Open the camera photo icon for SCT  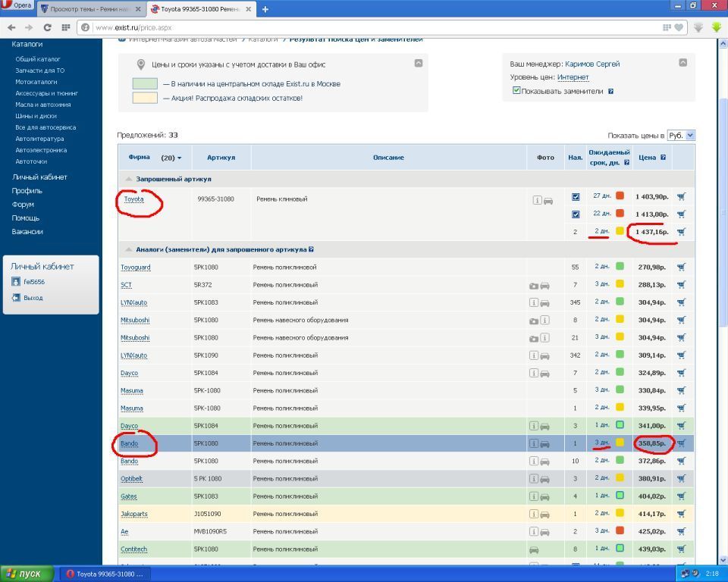point(534,285)
